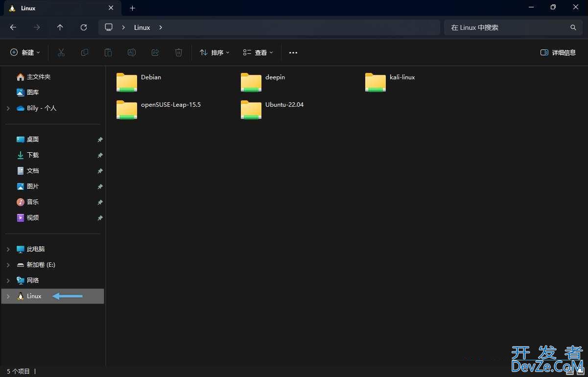Expand the 新加卷 (E:) drive node

(8, 265)
